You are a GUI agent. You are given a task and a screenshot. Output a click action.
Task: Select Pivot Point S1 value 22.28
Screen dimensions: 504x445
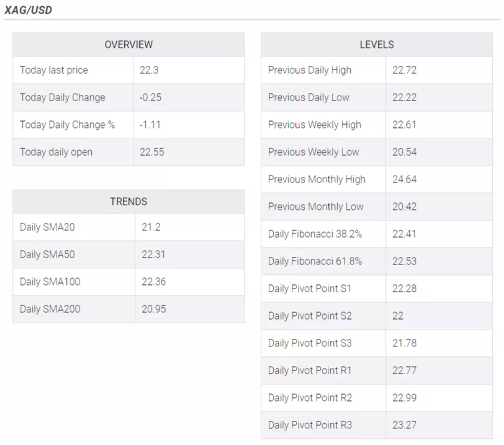pos(404,289)
